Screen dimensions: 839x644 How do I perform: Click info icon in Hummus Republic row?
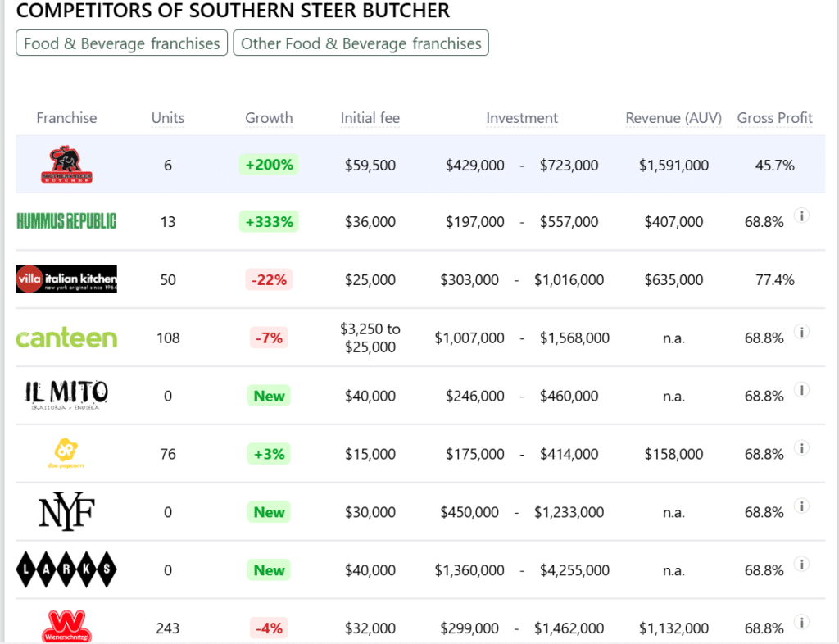tap(803, 216)
